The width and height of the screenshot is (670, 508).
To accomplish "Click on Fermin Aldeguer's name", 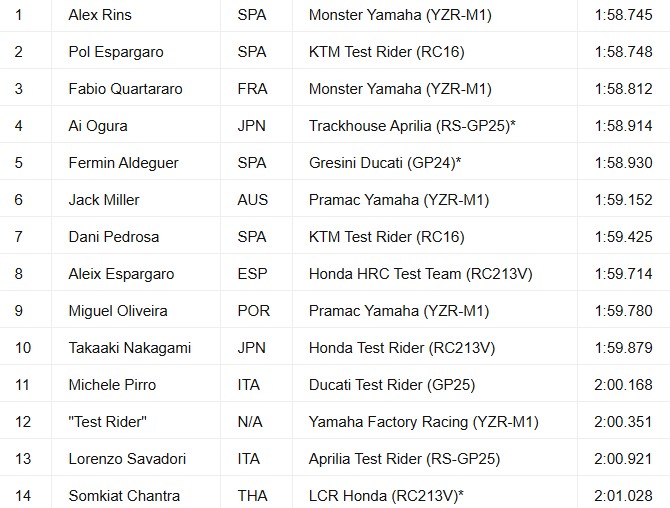I will click(x=120, y=163).
